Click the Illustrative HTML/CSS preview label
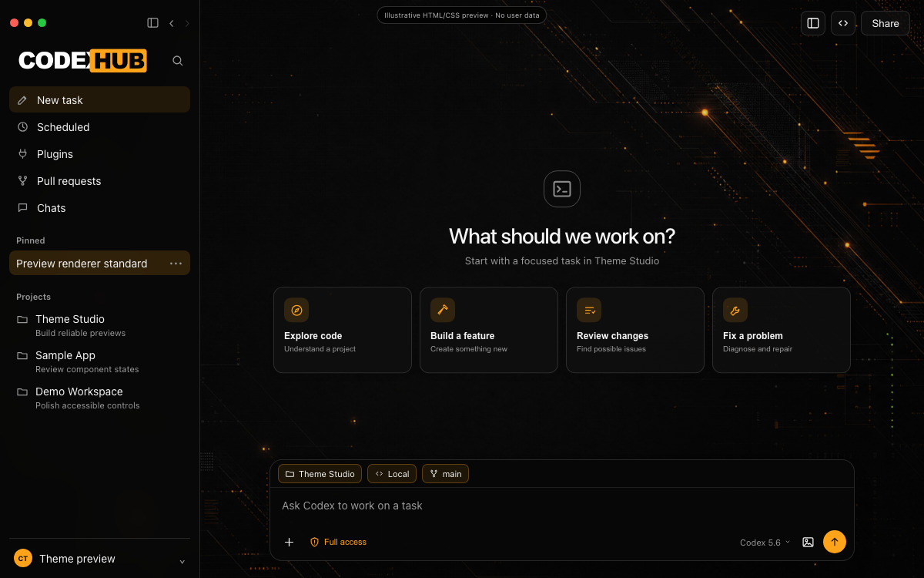The image size is (924, 578). 462,15
